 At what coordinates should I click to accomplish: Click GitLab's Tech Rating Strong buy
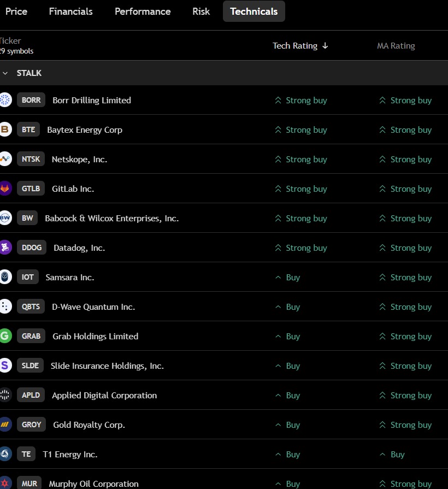pos(301,188)
